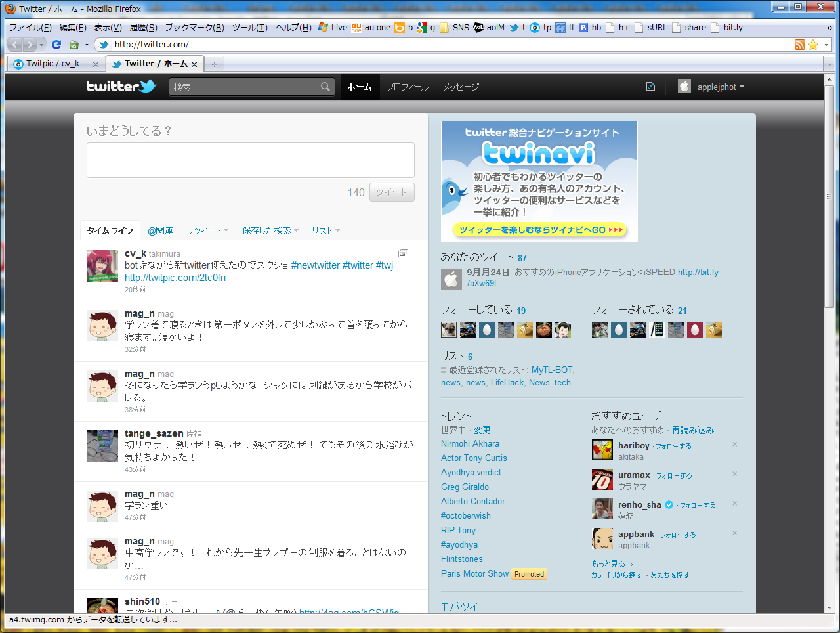
Task: Click the RSS feed icon in address bar
Action: 799,45
